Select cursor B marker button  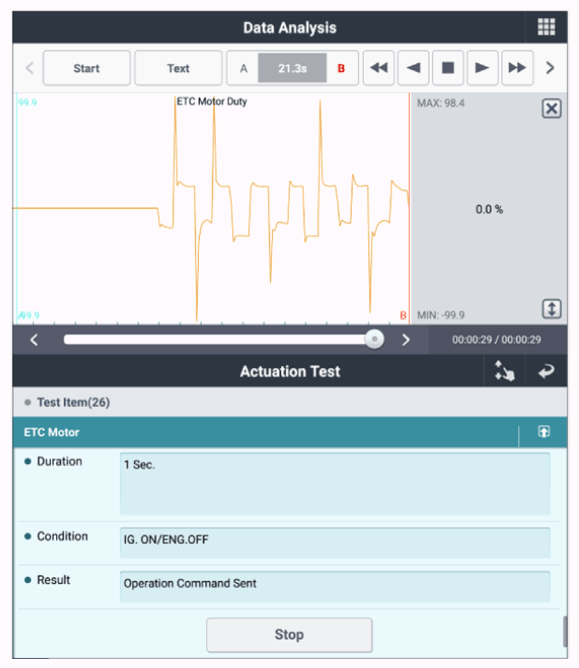point(341,68)
